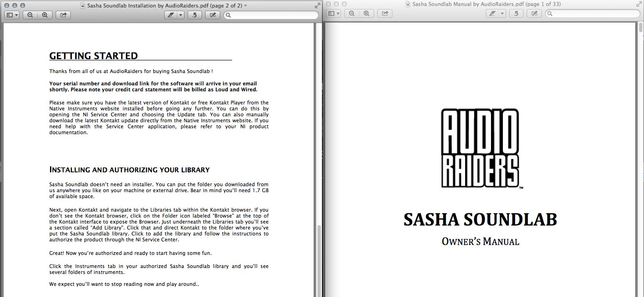Click Share button in Installation PDF window
This screenshot has height=297, width=644.
[63, 15]
